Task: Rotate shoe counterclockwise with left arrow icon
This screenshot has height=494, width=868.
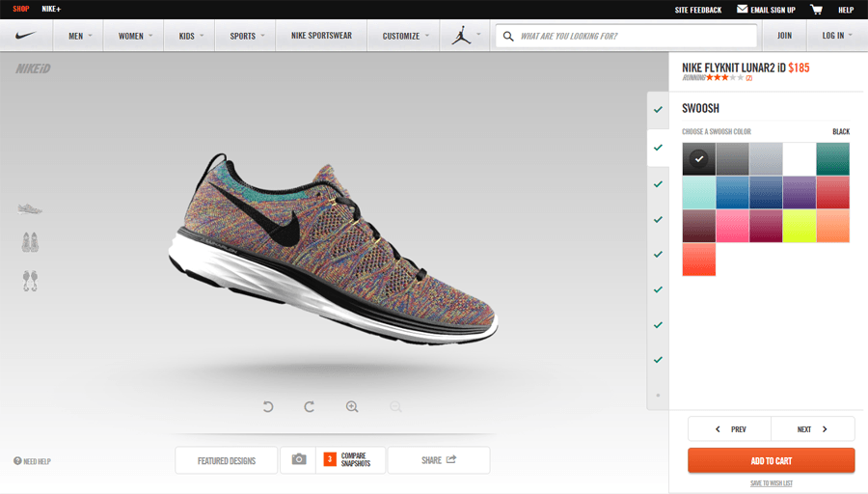Action: pos(268,407)
